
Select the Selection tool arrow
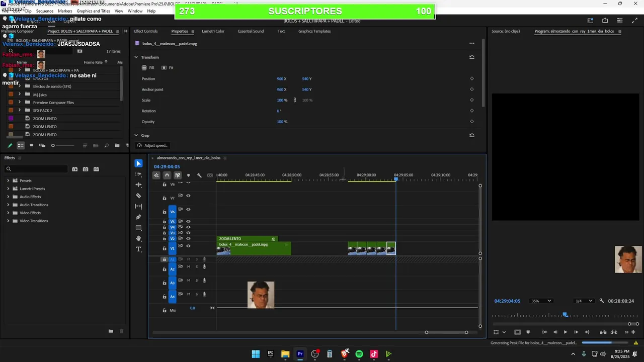point(138,163)
